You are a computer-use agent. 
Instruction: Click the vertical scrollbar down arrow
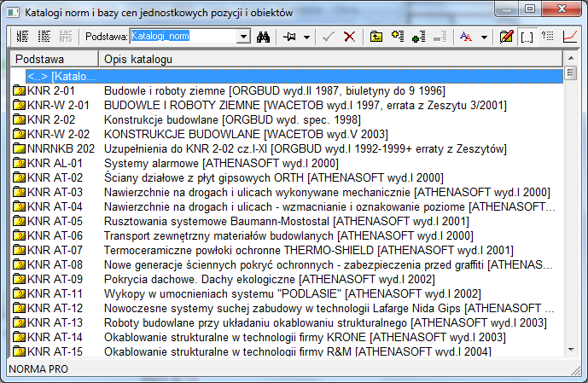click(569, 351)
